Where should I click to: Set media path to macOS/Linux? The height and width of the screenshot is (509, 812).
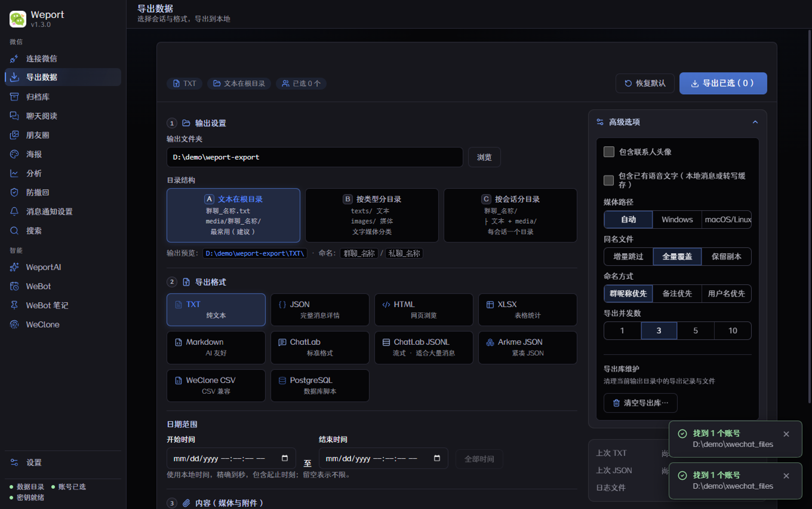coord(727,220)
